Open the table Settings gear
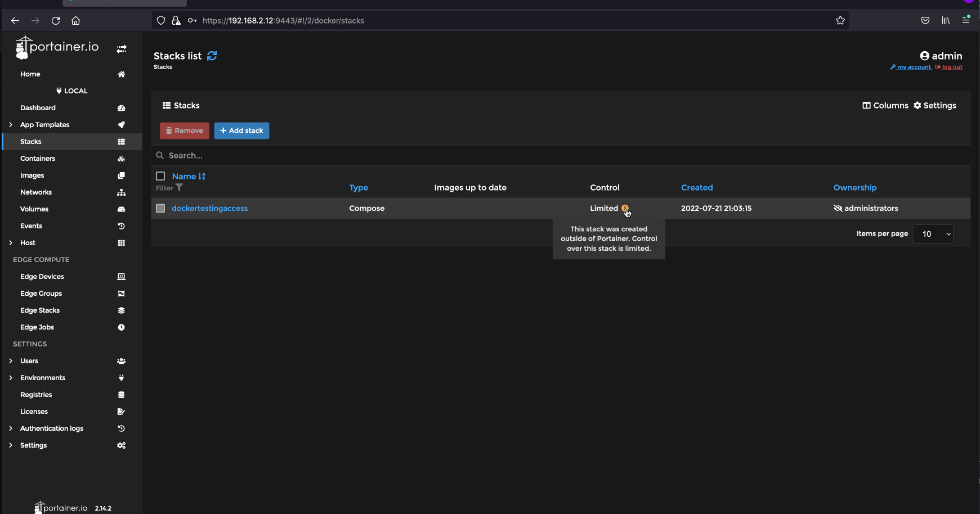The image size is (980, 514). pos(918,105)
